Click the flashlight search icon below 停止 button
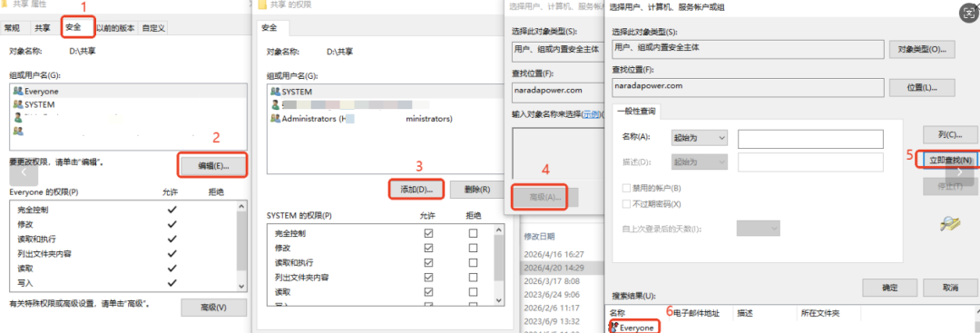980x333 pixels. coord(949,224)
